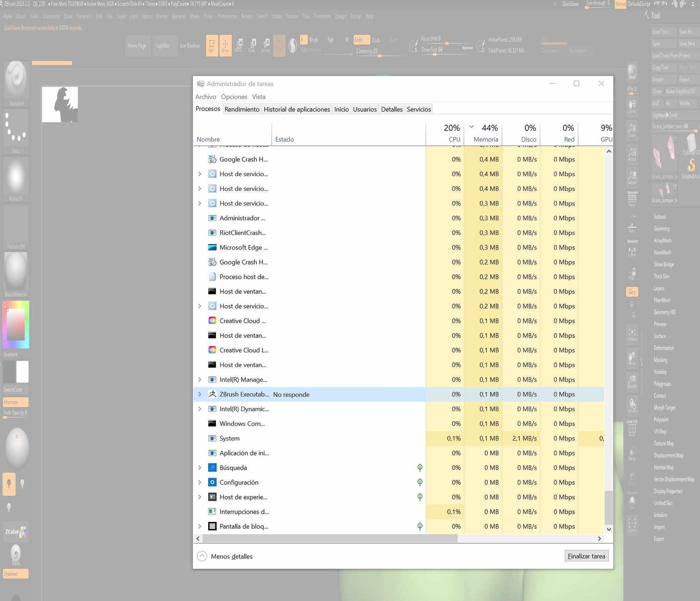Toggle the Zadd mode button
This screenshot has height=601, width=700.
click(361, 40)
